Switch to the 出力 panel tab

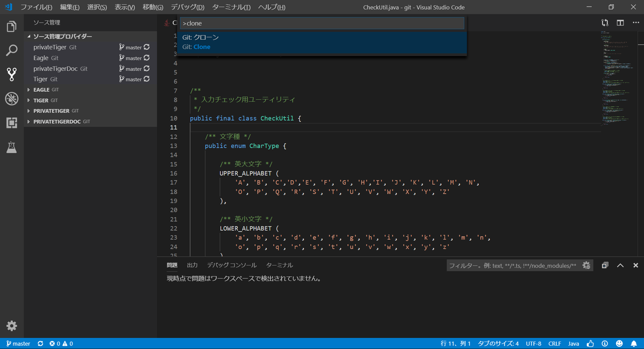[192, 265]
